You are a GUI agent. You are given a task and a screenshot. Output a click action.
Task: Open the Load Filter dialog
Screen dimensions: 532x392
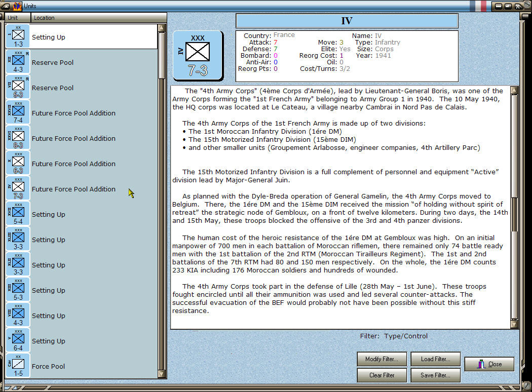[x=435, y=359]
